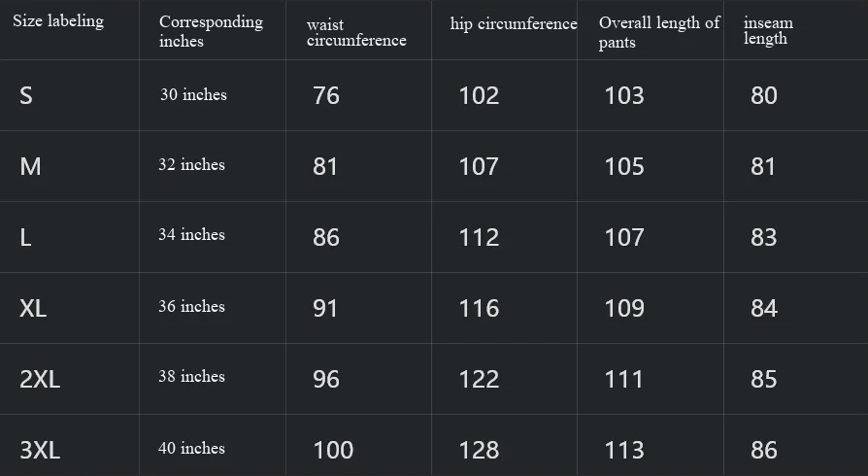
Task: Select the XL size label cell
Action: click(x=33, y=308)
